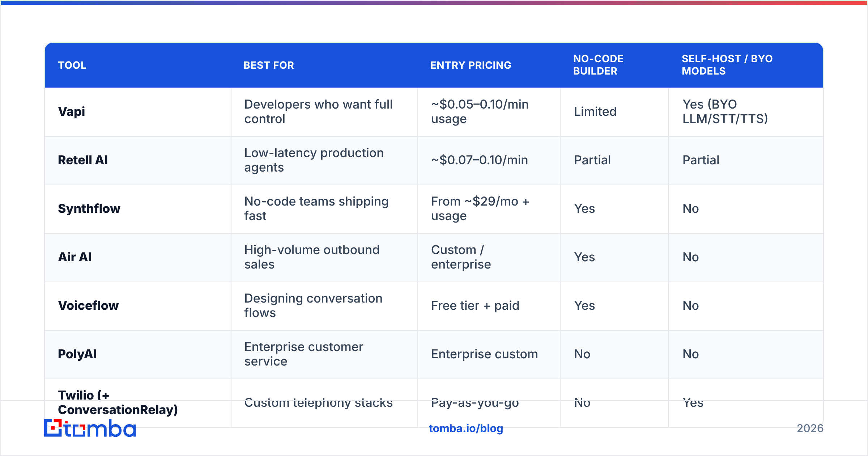
Task: Click Synthflow's no-code 'Yes' value
Action: point(584,208)
